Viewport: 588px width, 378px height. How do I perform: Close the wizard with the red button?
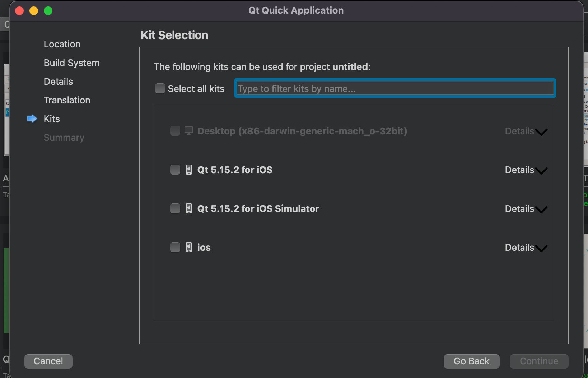(19, 11)
